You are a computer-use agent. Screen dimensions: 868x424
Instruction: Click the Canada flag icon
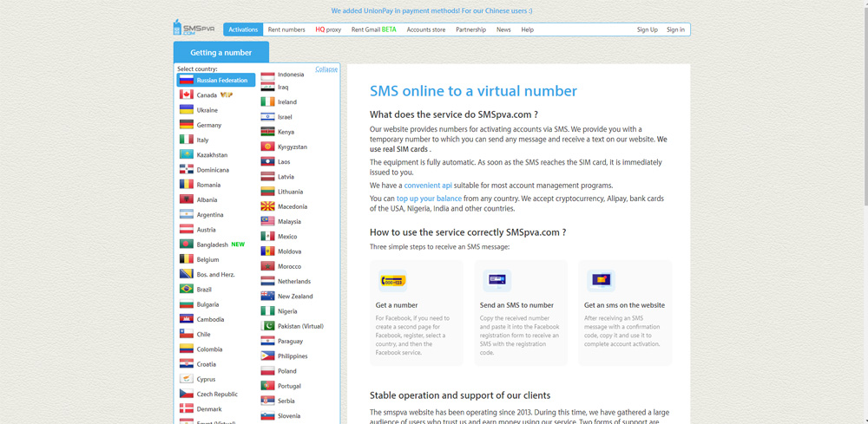coord(187,95)
